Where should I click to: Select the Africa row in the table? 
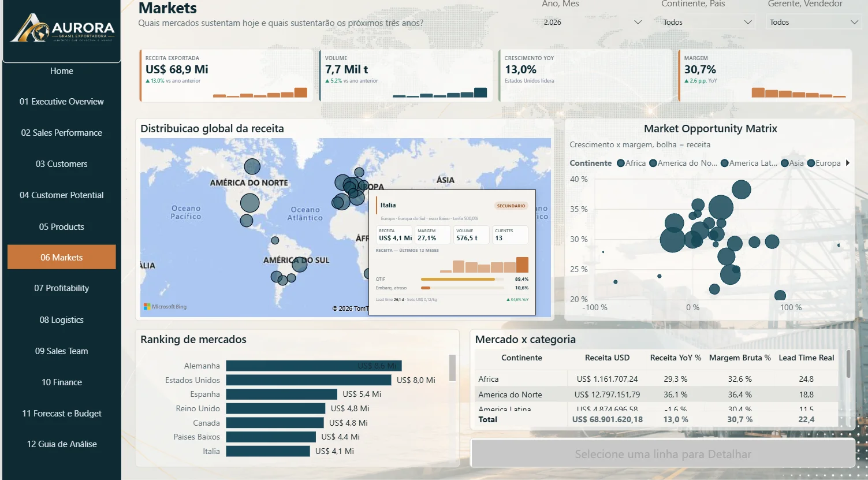coord(657,379)
